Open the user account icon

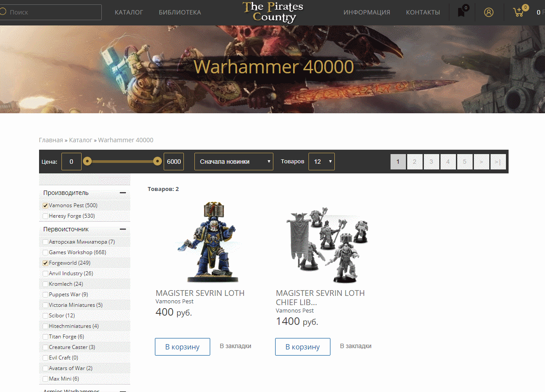point(489,12)
